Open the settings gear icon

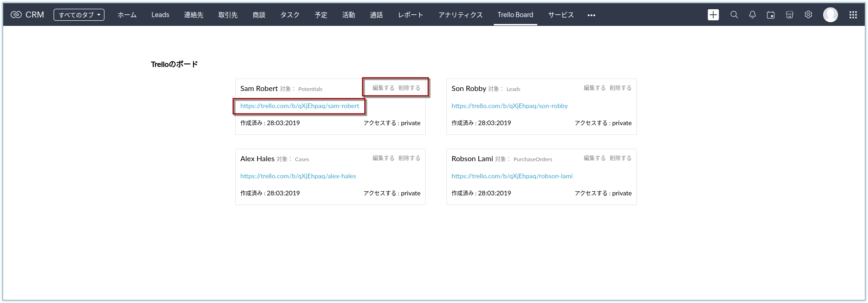808,15
